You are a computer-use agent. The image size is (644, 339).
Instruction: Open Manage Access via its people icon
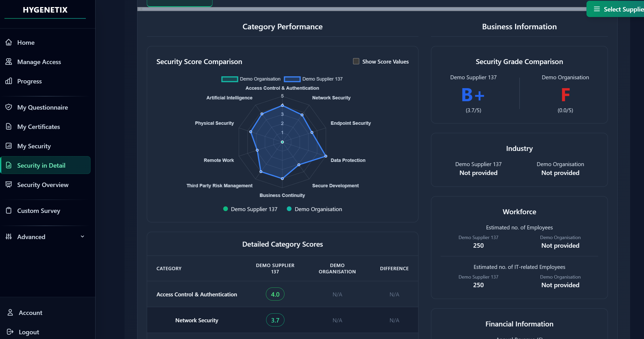[x=9, y=61]
